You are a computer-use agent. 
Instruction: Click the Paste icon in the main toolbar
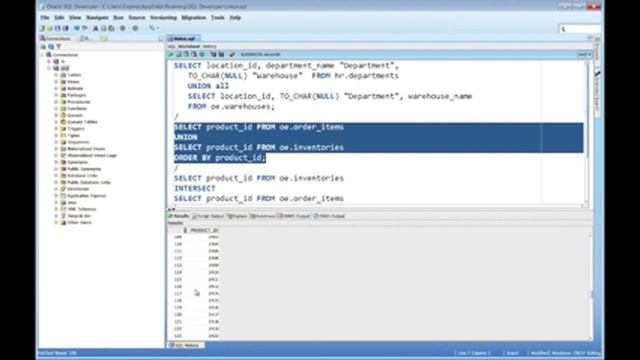(x=111, y=28)
